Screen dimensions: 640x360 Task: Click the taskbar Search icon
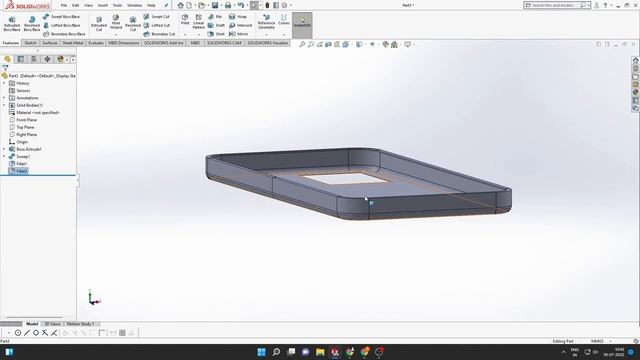click(x=276, y=352)
